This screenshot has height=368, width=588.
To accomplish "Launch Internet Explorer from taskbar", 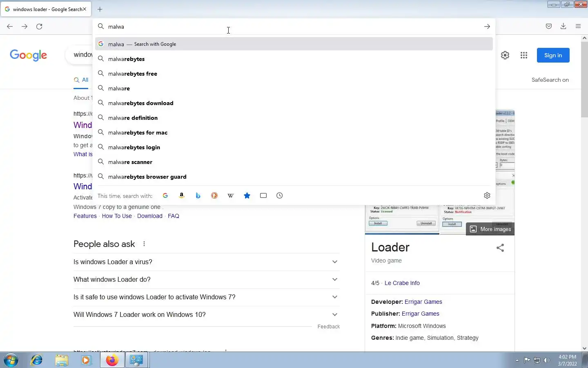I will tap(37, 360).
